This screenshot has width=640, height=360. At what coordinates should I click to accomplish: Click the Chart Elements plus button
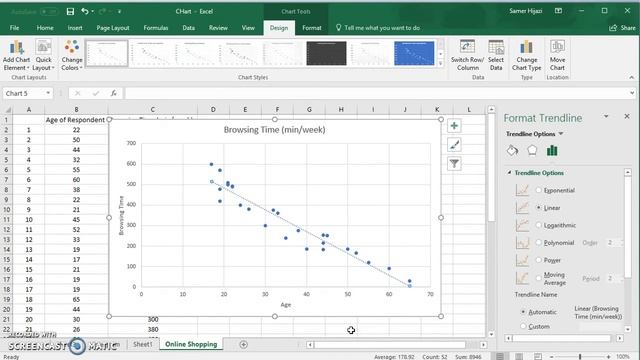click(x=454, y=126)
